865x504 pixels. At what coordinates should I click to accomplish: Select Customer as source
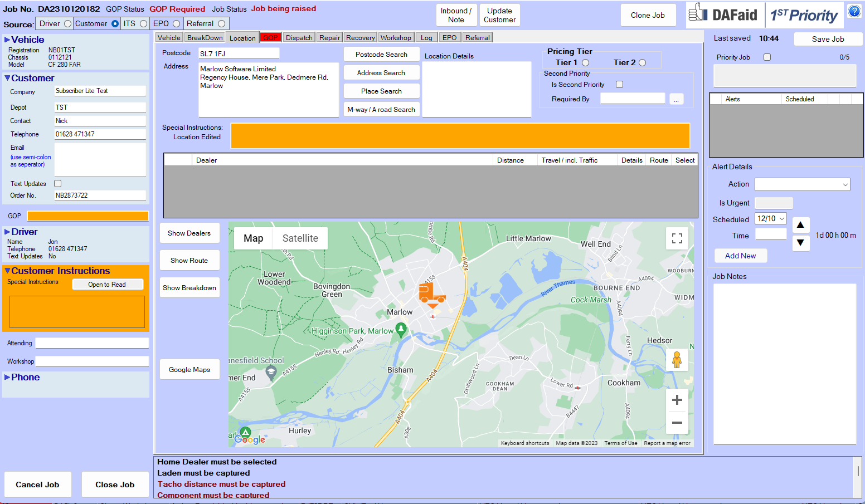(x=115, y=23)
